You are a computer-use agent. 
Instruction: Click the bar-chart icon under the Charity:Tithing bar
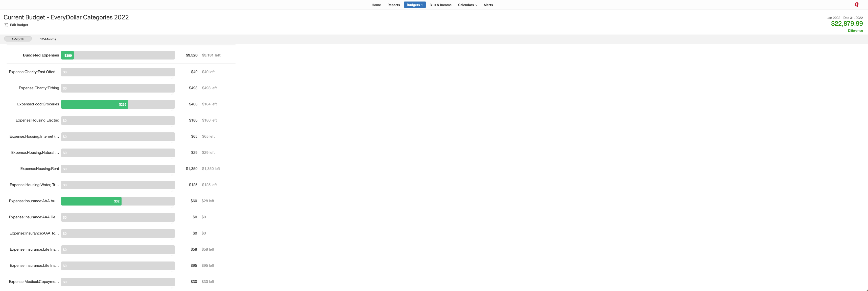pos(173,94)
